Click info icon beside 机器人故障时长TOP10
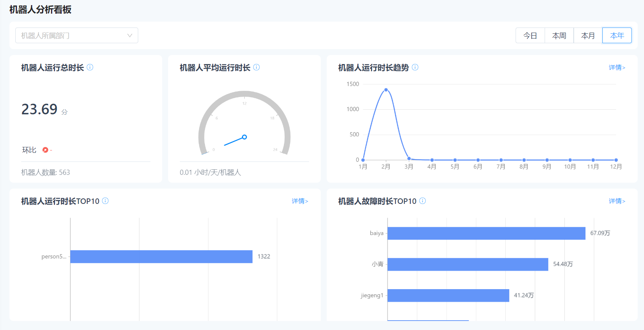Viewport: 644px width, 330px height. tap(423, 201)
